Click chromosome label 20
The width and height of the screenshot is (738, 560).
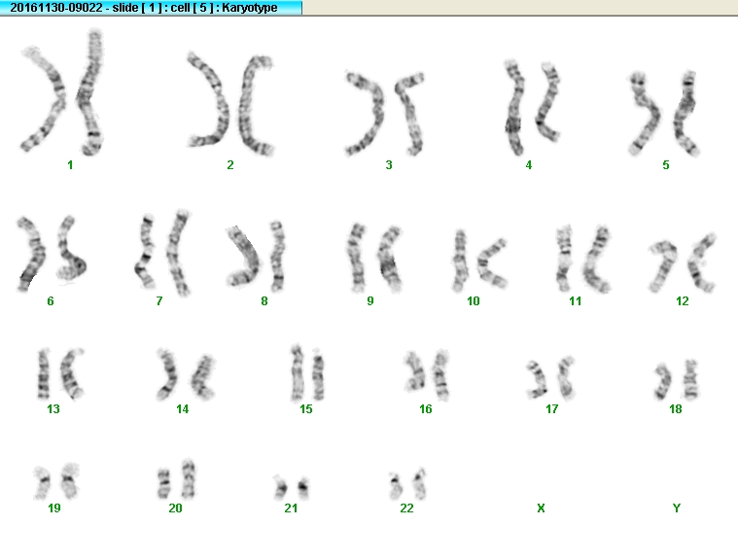[175, 508]
